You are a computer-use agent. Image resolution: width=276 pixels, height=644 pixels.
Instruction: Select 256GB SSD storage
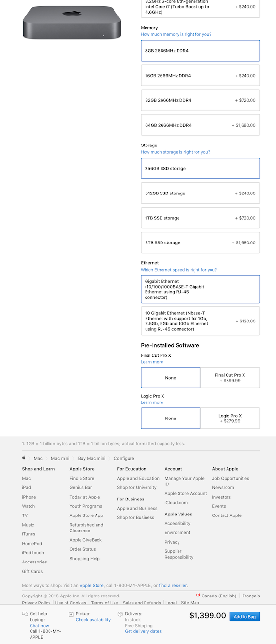coord(200,168)
